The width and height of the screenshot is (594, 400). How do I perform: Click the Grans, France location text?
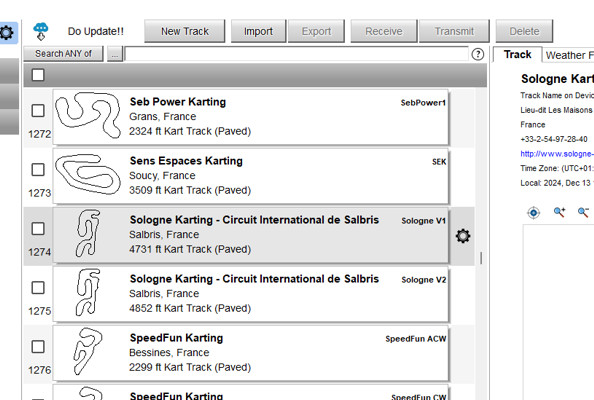click(163, 117)
